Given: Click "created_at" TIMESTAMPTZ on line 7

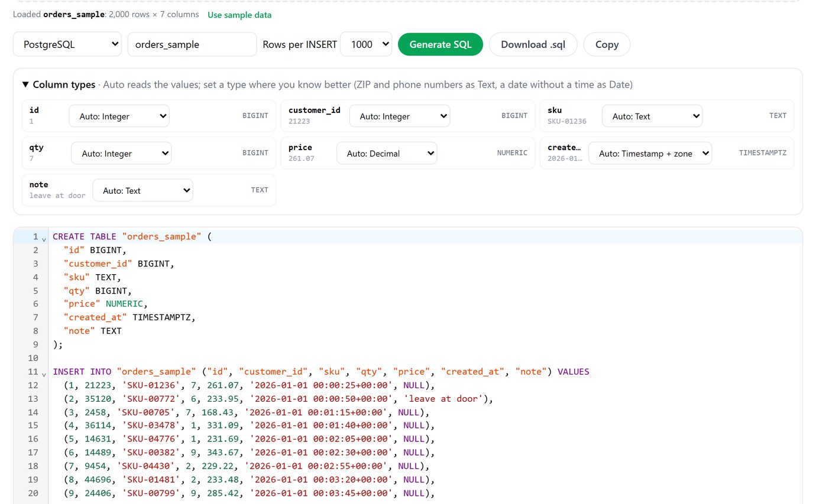Looking at the screenshot, I should pyautogui.click(x=129, y=317).
